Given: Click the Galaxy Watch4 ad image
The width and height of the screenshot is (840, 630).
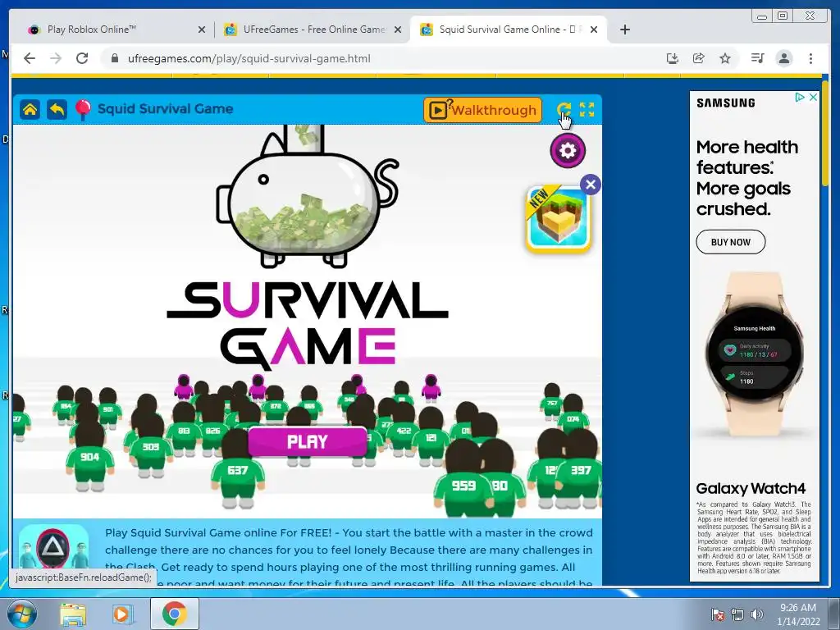Looking at the screenshot, I should 755,354.
